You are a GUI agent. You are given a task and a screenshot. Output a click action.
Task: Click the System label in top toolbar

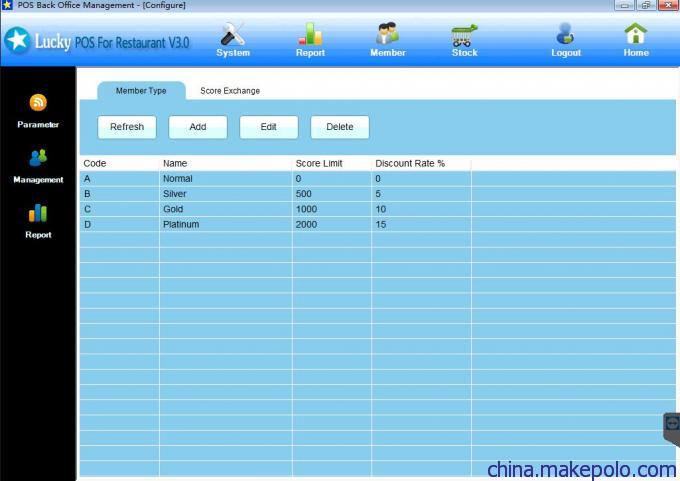(x=233, y=52)
